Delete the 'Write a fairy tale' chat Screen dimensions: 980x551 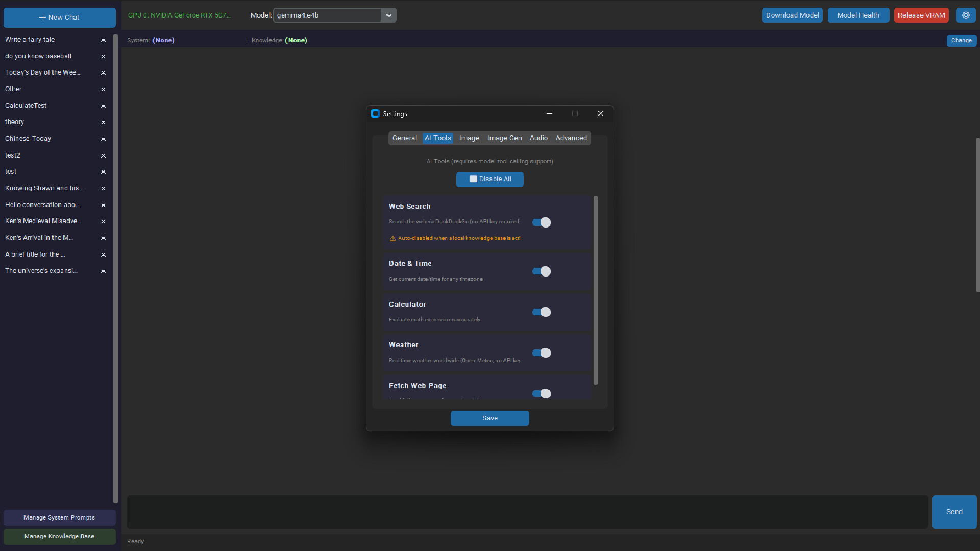tap(103, 40)
